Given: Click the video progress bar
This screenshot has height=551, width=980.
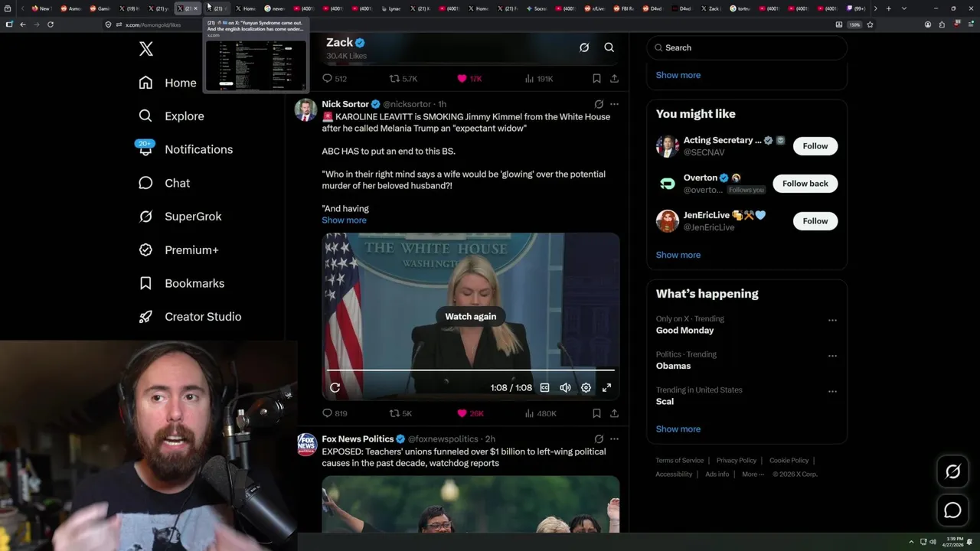Looking at the screenshot, I should pyautogui.click(x=471, y=370).
